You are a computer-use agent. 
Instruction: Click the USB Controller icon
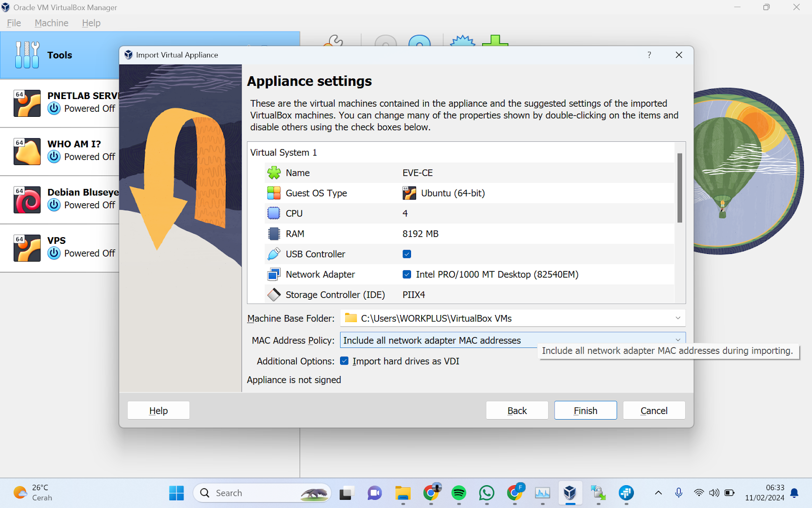tap(274, 254)
